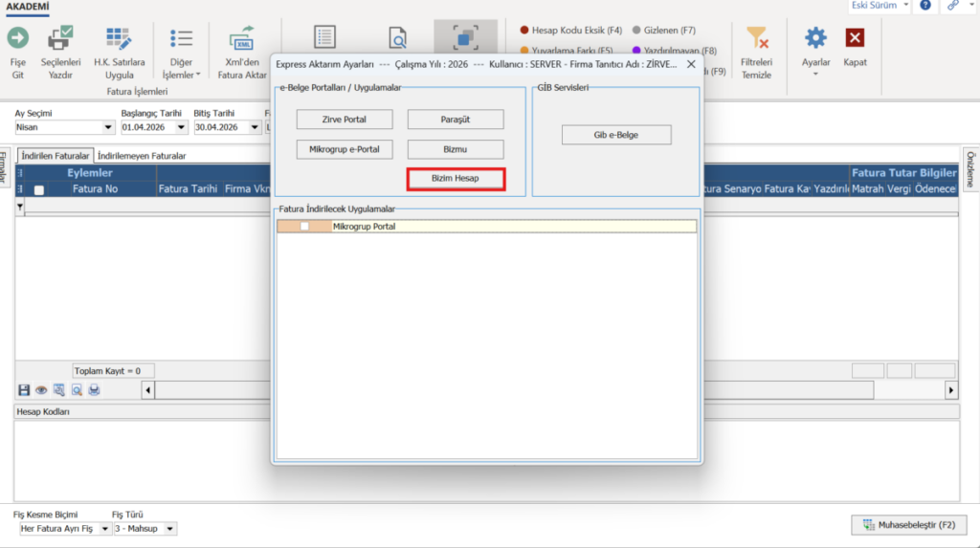Open Diğer İşlemler list icon
The height and width of the screenshot is (548, 980).
[181, 38]
